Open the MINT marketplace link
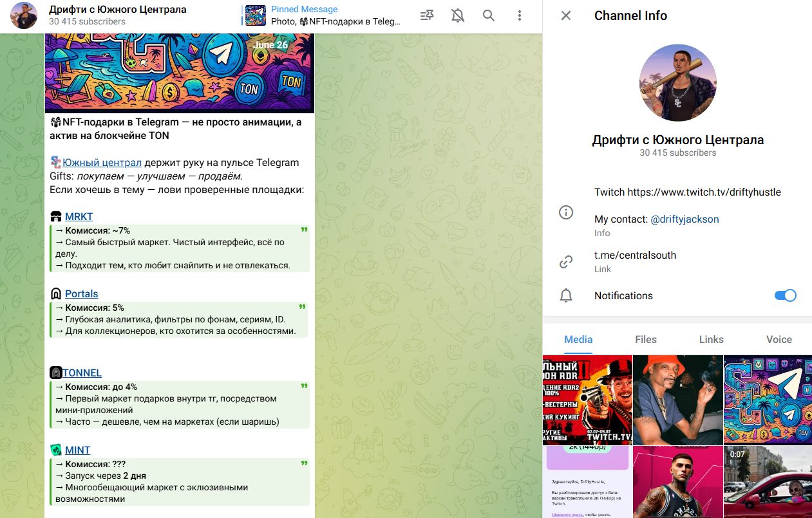This screenshot has height=518, width=812. [x=77, y=450]
